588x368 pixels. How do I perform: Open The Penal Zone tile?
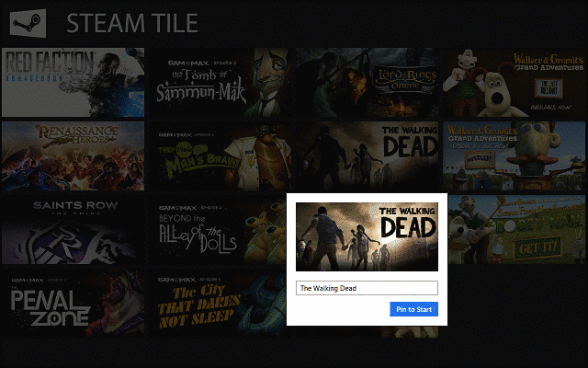[x=73, y=303]
